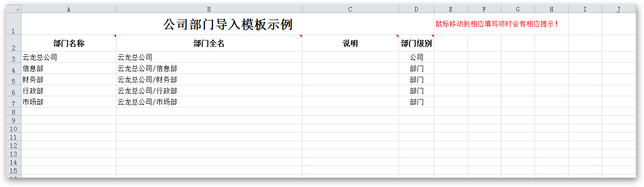Image resolution: width=644 pixels, height=187 pixels.
Task: Select column B header
Action: (209, 9)
